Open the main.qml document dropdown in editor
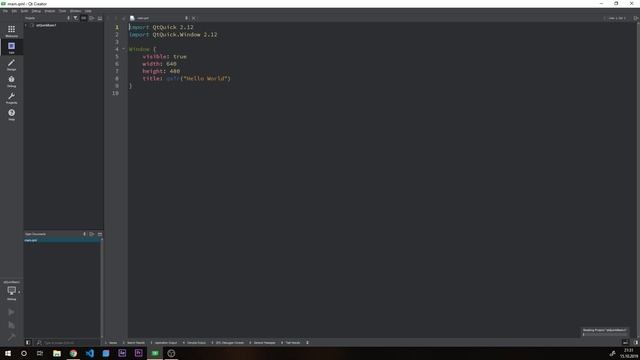This screenshot has width=640, height=360. [187, 18]
